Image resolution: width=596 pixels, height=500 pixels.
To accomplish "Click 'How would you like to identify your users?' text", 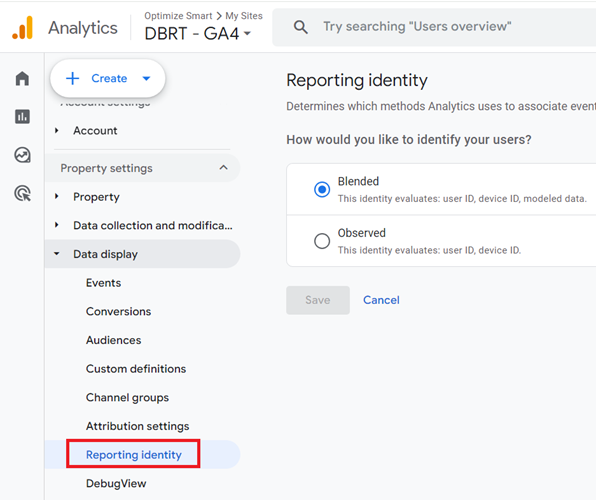I will [409, 140].
